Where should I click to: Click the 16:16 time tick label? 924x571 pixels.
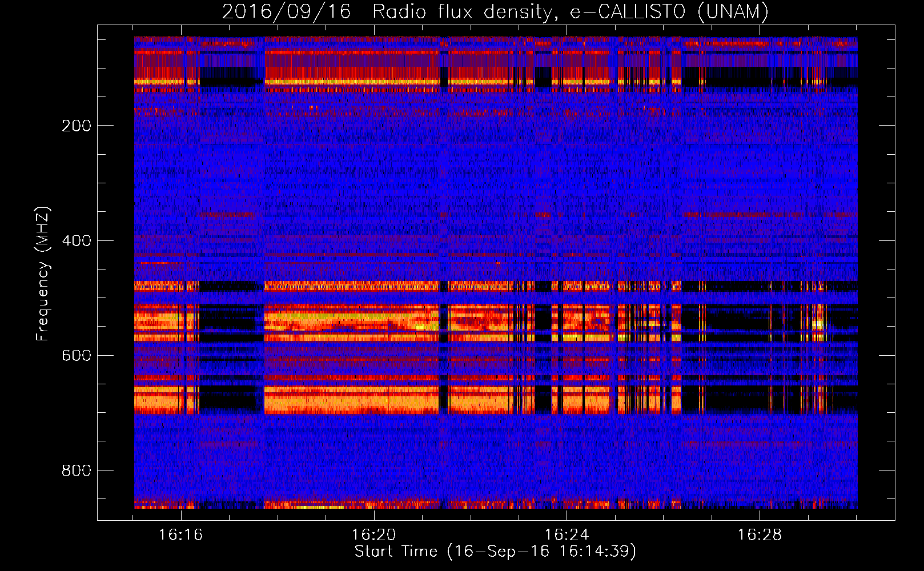point(181,535)
